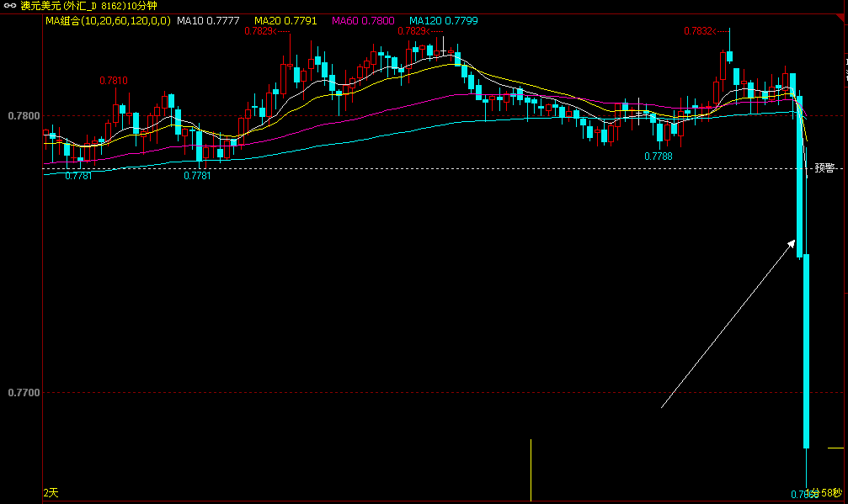
Task: Click the 0.7788 low price annotation
Action: pyautogui.click(x=659, y=157)
